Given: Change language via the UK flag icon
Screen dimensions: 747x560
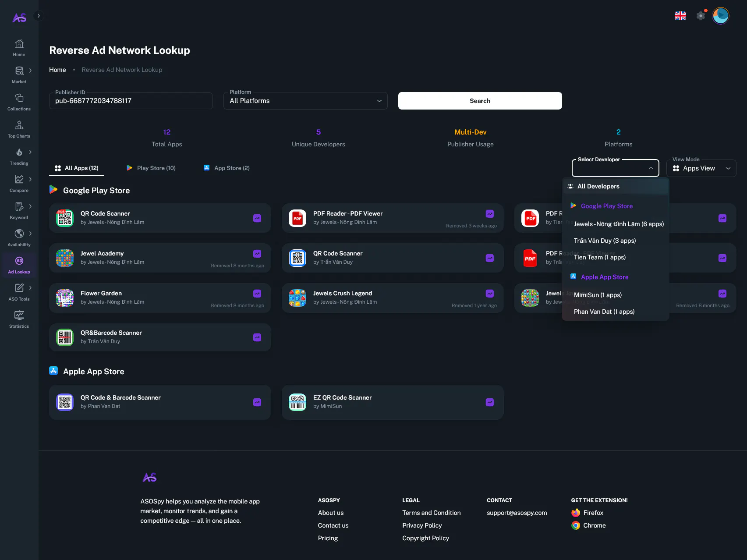Looking at the screenshot, I should (x=680, y=16).
